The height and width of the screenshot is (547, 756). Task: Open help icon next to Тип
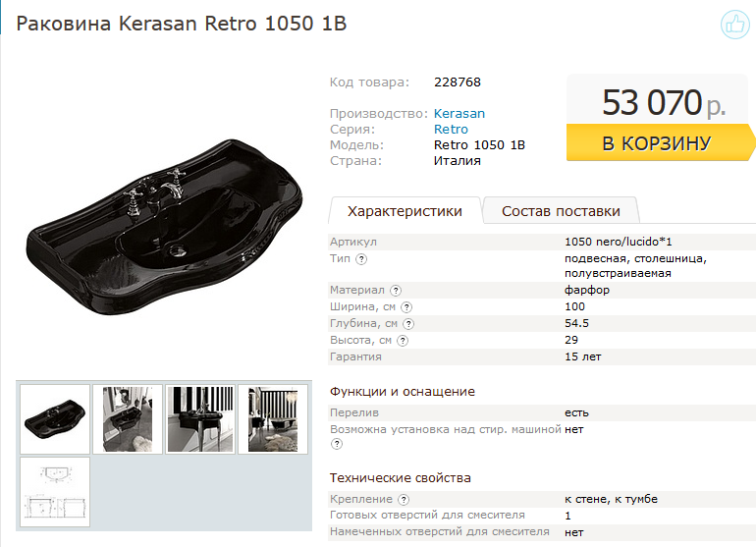[x=361, y=259]
